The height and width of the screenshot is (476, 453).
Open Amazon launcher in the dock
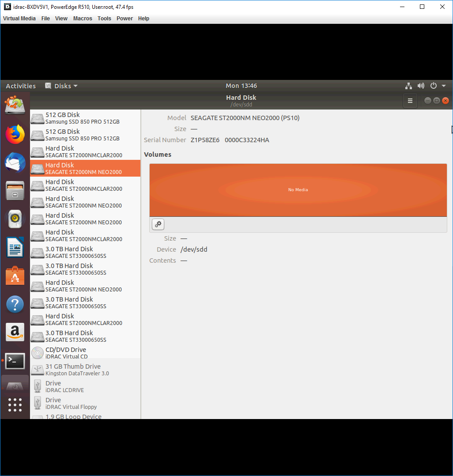(x=15, y=332)
